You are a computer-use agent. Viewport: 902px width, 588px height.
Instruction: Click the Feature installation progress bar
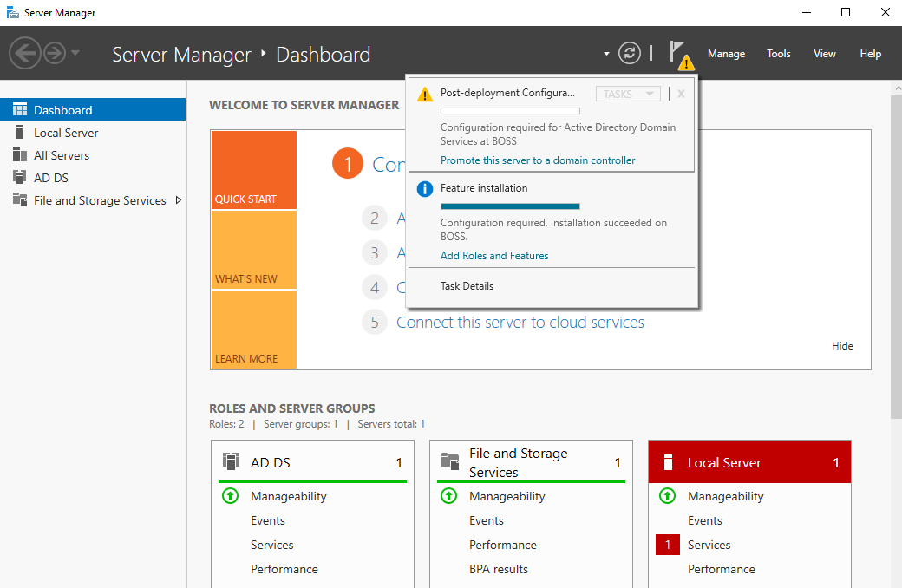[510, 206]
